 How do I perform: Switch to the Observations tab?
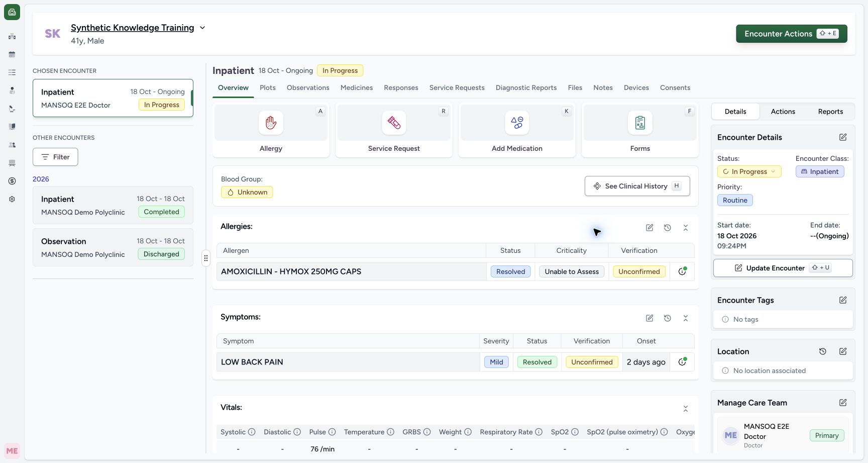(308, 87)
